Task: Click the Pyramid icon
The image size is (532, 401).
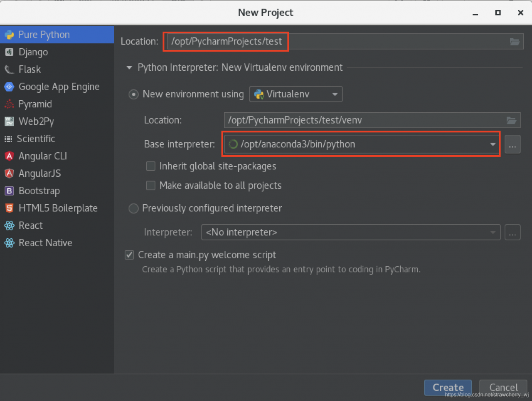Action: pos(9,104)
